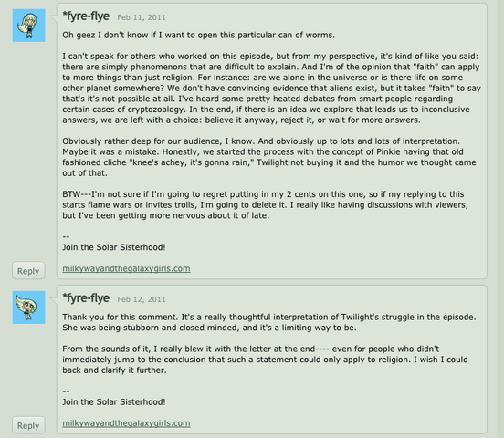
Task: Reply to the Feb 12 comment
Action: pyautogui.click(x=28, y=425)
